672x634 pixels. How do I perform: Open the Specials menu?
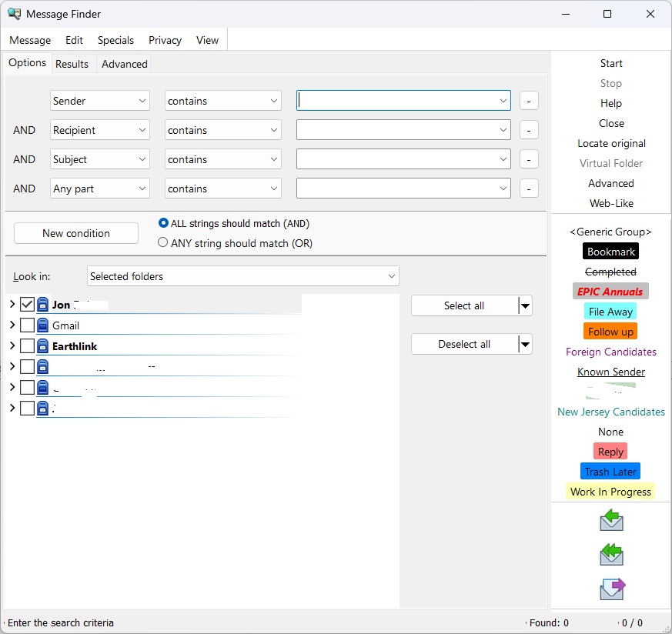tap(115, 40)
